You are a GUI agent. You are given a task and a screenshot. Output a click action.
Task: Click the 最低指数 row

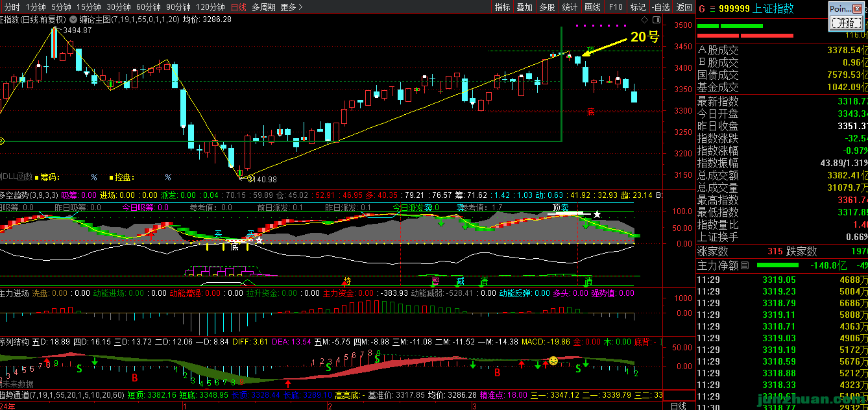click(782, 212)
